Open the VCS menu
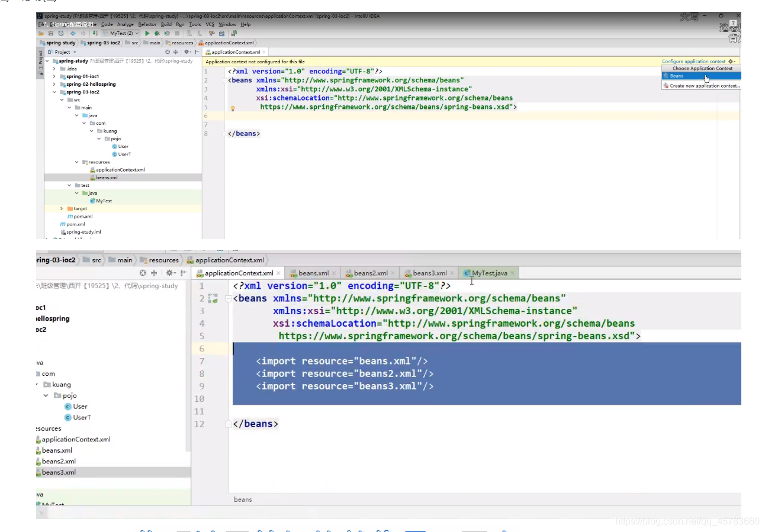 pos(210,24)
